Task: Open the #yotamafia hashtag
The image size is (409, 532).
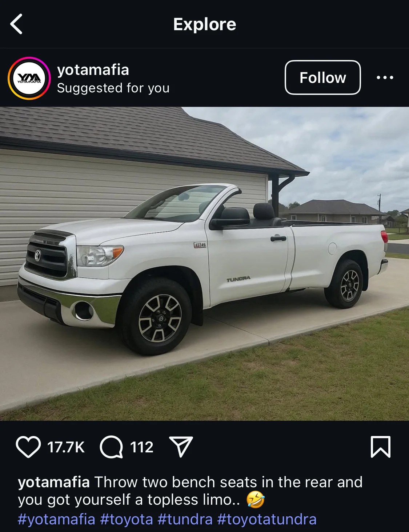Action: [56, 519]
